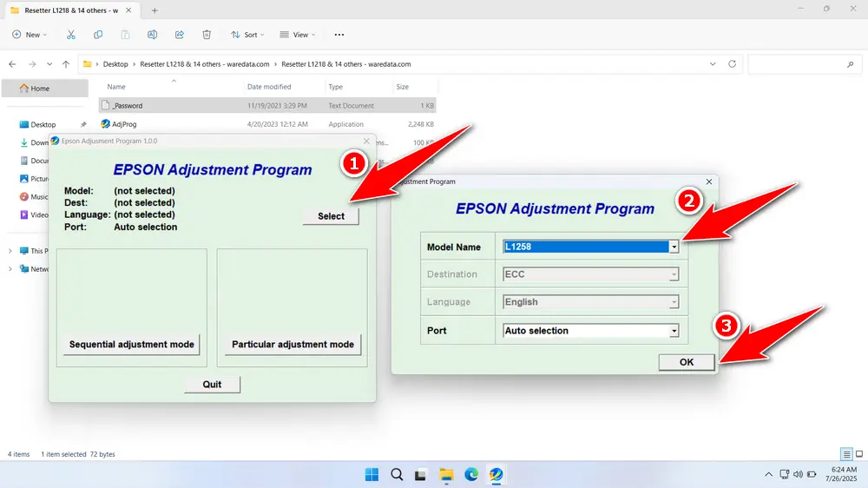The height and width of the screenshot is (488, 868).
Task: Click the battery tray icon
Action: click(x=812, y=475)
